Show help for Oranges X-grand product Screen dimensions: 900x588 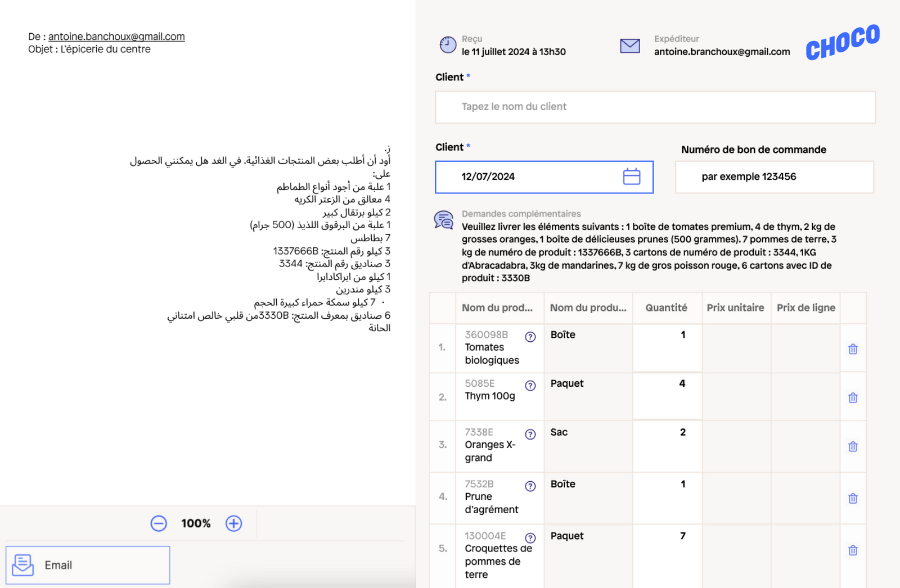coord(530,435)
